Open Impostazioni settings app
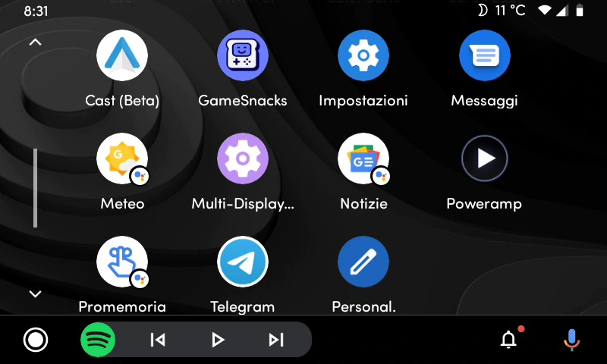Screen dimensions: 607x364 [363, 55]
